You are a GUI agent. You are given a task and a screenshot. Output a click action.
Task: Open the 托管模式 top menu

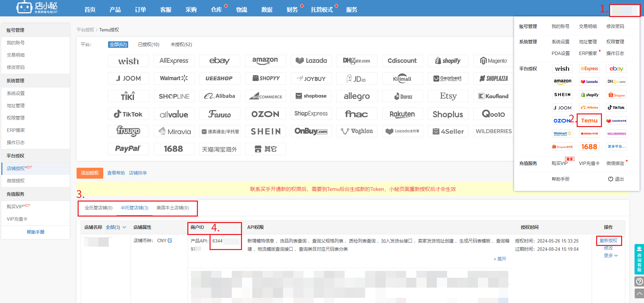322,10
